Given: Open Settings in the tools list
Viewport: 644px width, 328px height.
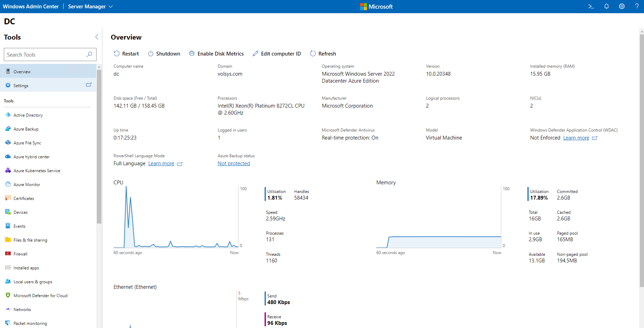Looking at the screenshot, I should click(48, 85).
